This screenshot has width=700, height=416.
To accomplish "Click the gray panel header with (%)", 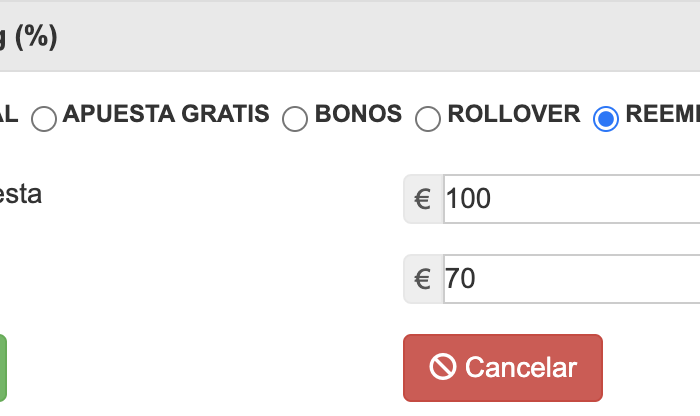I will [x=350, y=37].
